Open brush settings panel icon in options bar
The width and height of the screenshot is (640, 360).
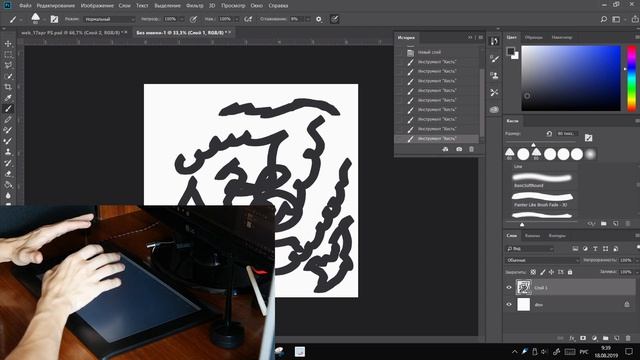[54, 19]
